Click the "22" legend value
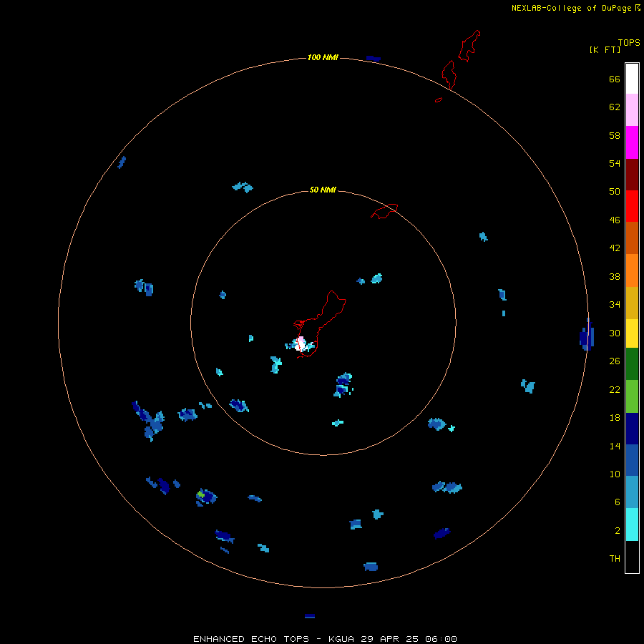This screenshot has width=644, height=644. pyautogui.click(x=615, y=389)
